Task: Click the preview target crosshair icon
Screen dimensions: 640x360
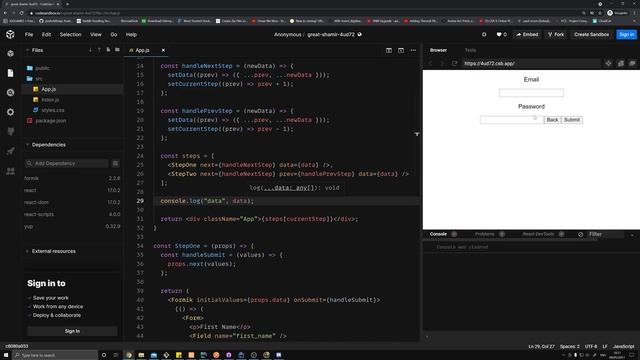Action: 608,64
